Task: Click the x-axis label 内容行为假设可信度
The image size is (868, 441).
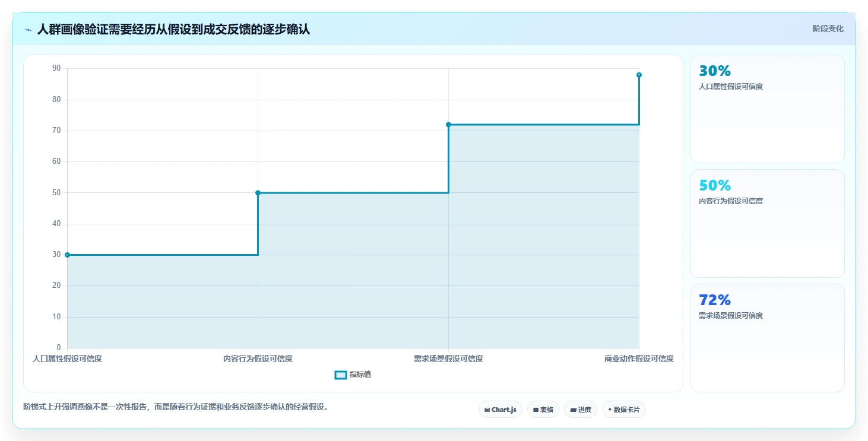Action: [258, 358]
